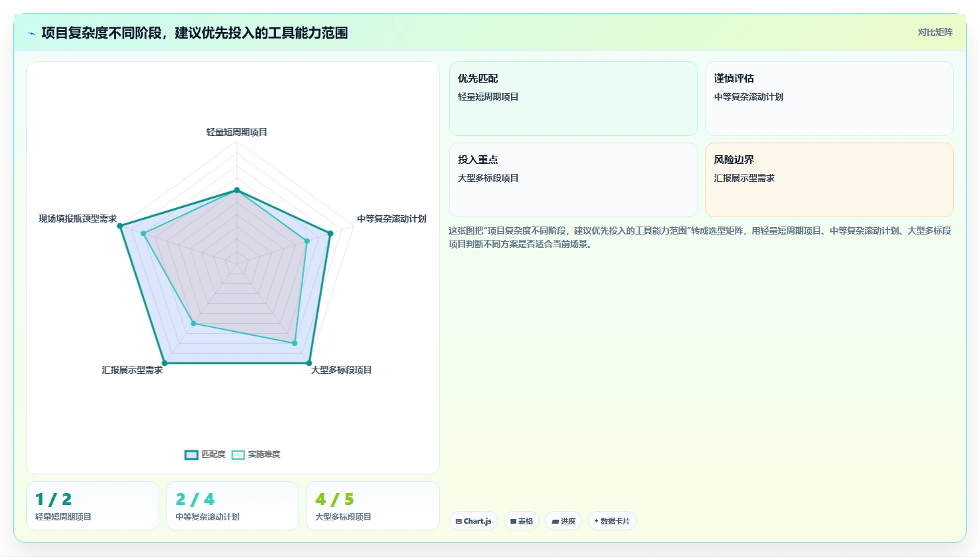This screenshot has height=557, width=980.
Task: Click the description paragraph starting 这张图把
Action: [x=700, y=237]
